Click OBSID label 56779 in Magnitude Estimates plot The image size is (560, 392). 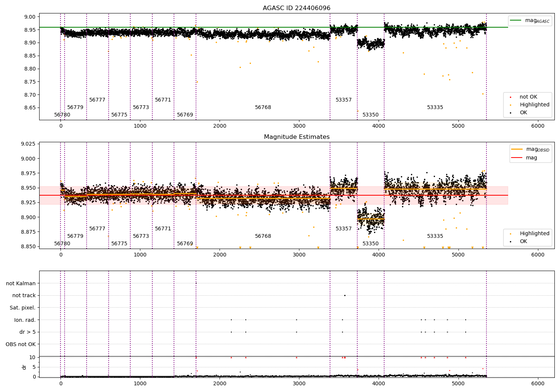(x=75, y=236)
